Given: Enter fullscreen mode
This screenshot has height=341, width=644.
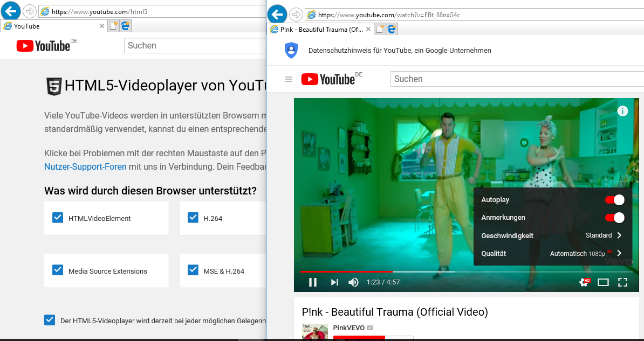Looking at the screenshot, I should [622, 282].
